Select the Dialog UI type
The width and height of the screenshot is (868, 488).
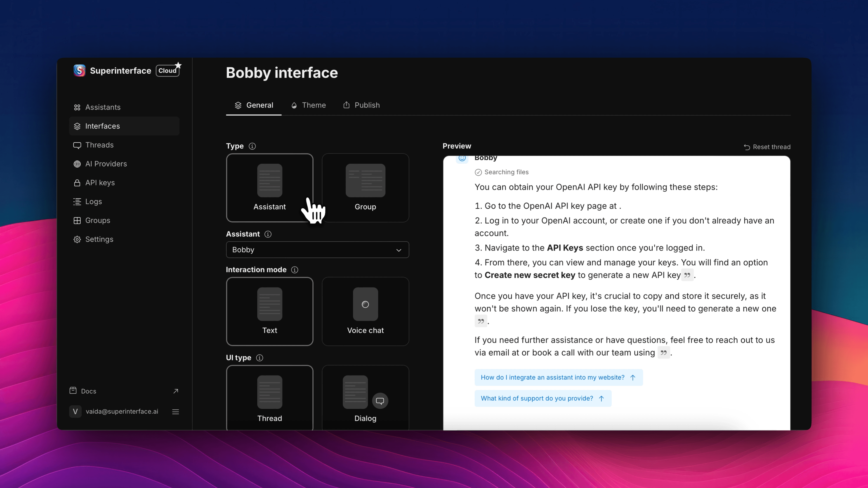[365, 398]
